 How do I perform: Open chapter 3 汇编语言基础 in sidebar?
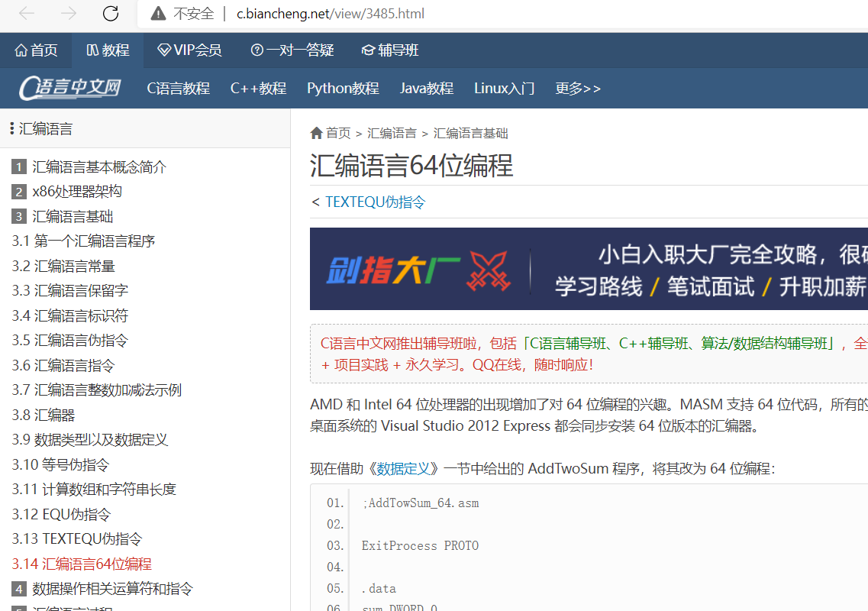coord(62,217)
